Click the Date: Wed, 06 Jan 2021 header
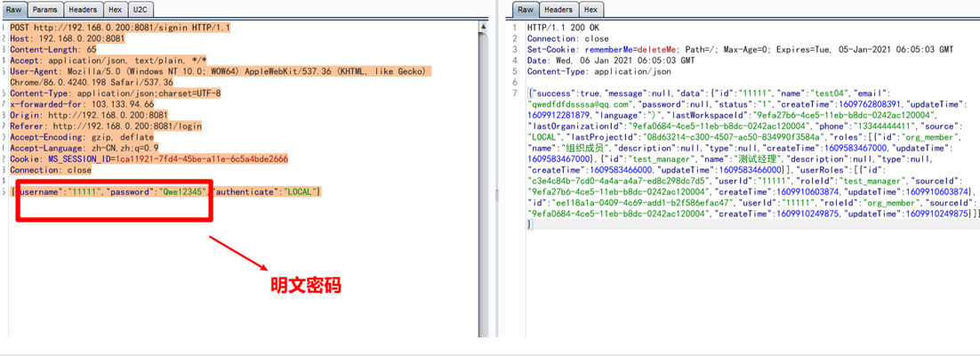This screenshot has height=356, width=980. [x=611, y=60]
